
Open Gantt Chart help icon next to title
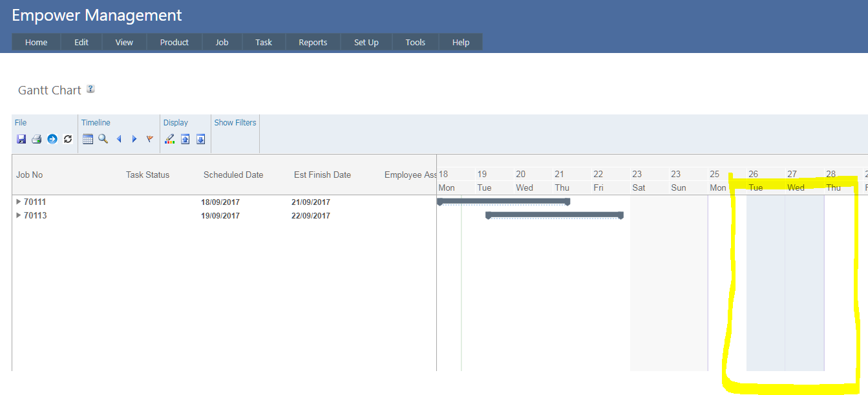click(90, 89)
